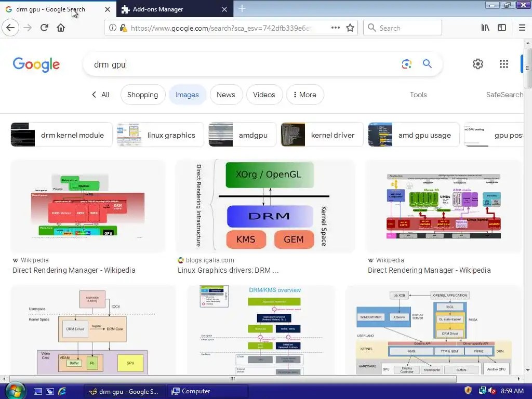The height and width of the screenshot is (399, 532).
Task: Click the drm gpu Google taskbar button
Action: [x=124, y=391]
